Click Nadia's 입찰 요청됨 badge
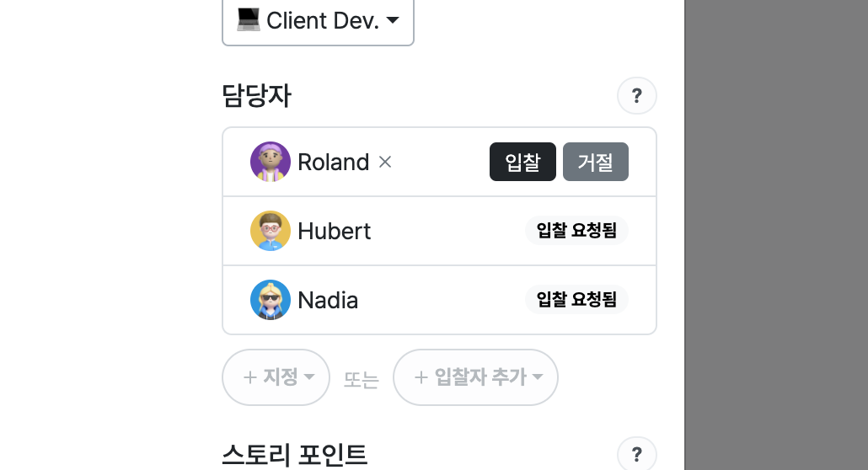868x470 pixels. click(x=576, y=300)
